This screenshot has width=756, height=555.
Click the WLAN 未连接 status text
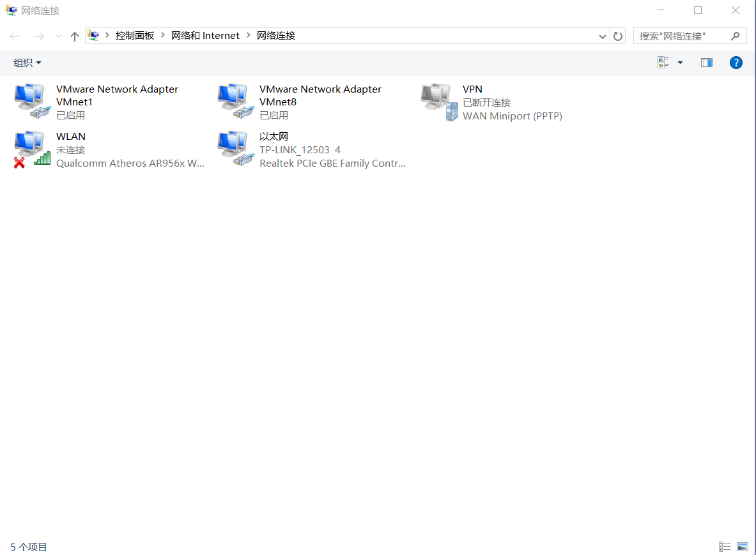pos(70,150)
